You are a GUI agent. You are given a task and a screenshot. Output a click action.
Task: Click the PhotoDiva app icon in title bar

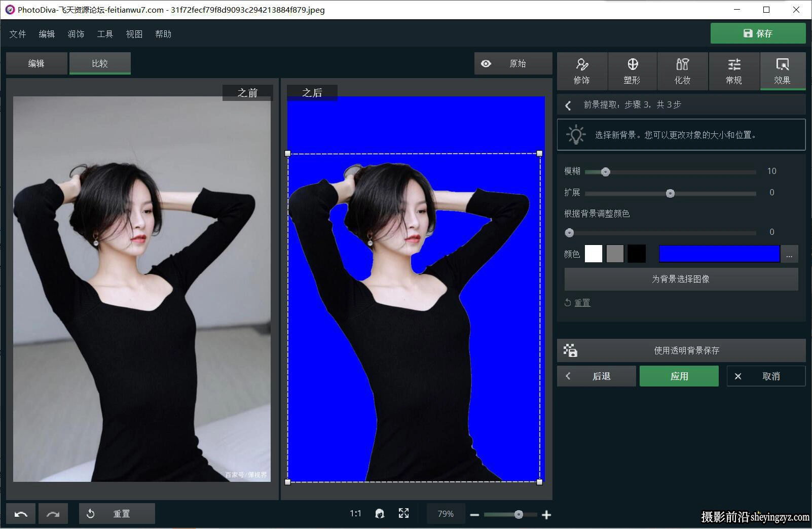pos(10,10)
